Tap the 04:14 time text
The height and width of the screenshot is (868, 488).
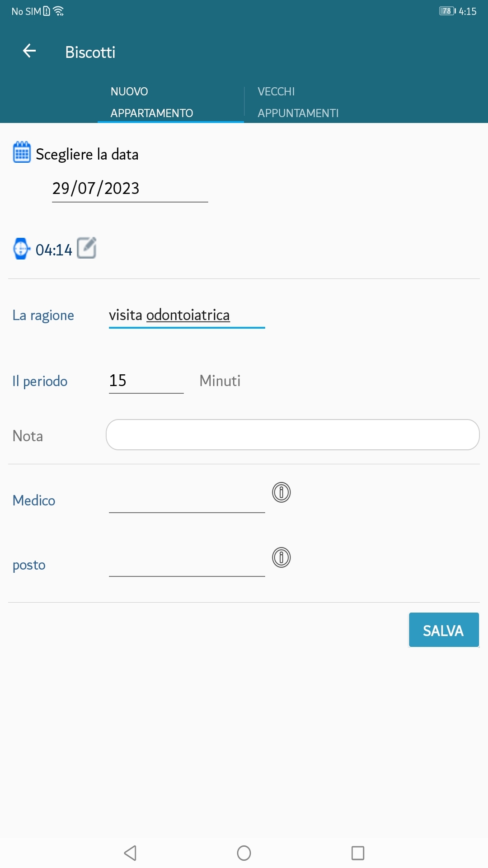54,250
